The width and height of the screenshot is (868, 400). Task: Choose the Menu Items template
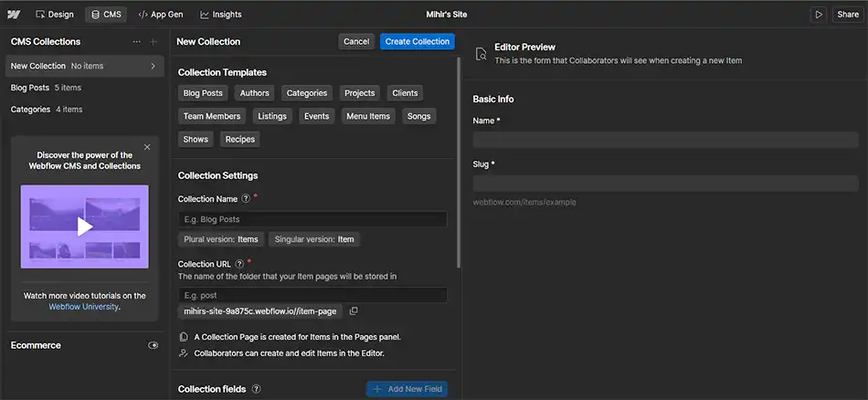(368, 116)
